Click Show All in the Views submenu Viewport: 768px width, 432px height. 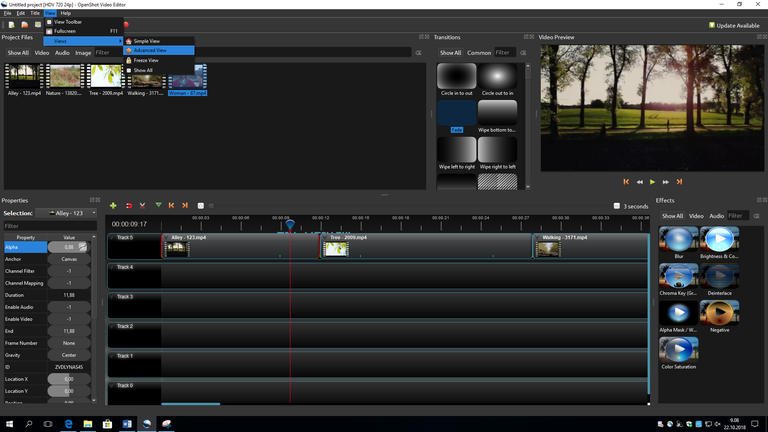coord(143,70)
